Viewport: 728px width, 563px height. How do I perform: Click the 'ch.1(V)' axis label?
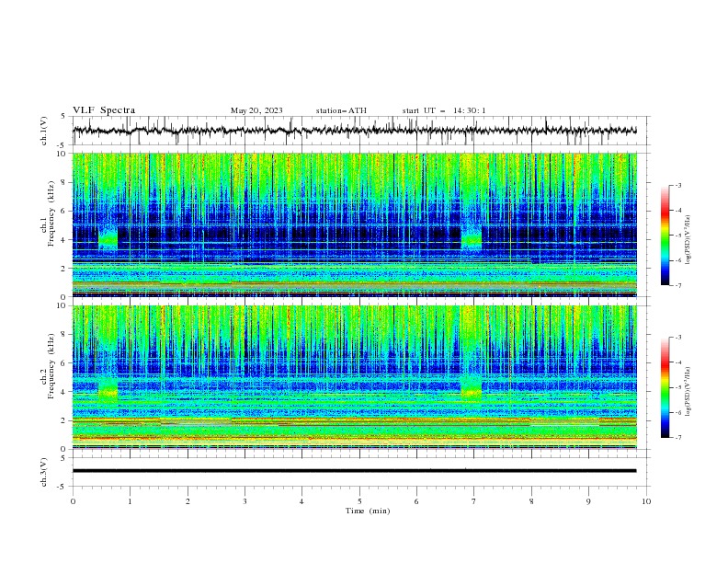(x=44, y=131)
